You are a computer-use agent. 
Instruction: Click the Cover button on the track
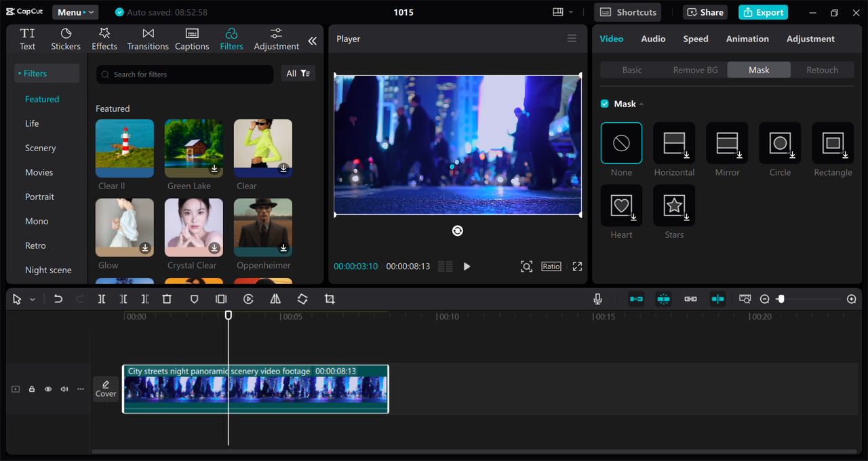[106, 388]
